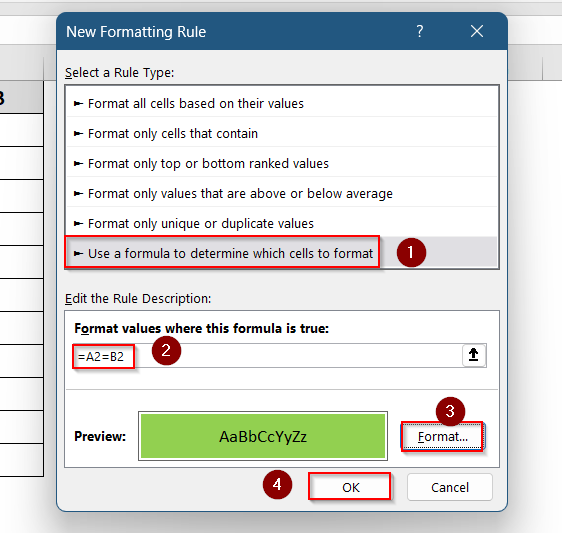This screenshot has width=562, height=533.
Task: Click the red annotation circle numbered 1
Action: pos(411,252)
